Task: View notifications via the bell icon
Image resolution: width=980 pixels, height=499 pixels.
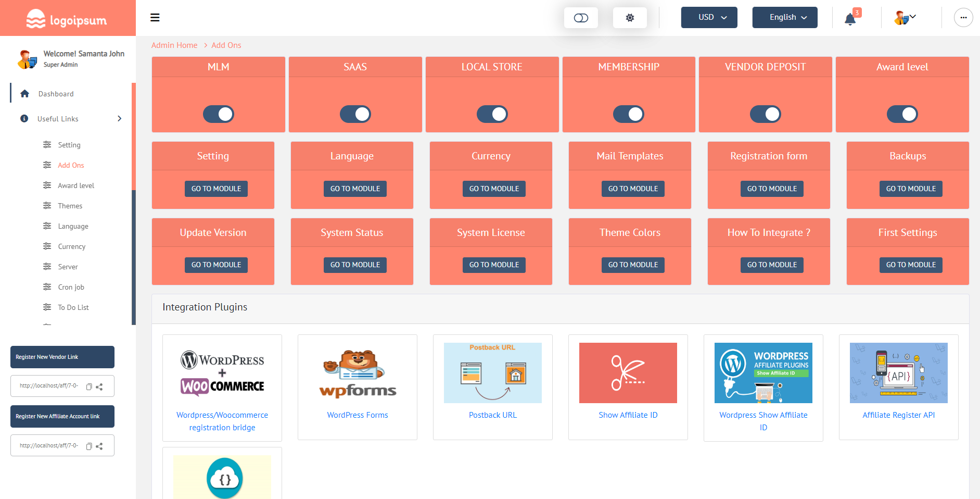Action: (849, 18)
